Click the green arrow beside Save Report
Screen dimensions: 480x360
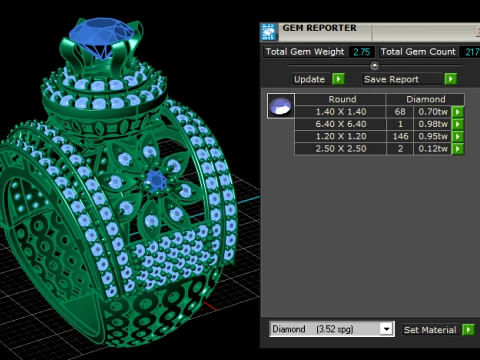451,79
